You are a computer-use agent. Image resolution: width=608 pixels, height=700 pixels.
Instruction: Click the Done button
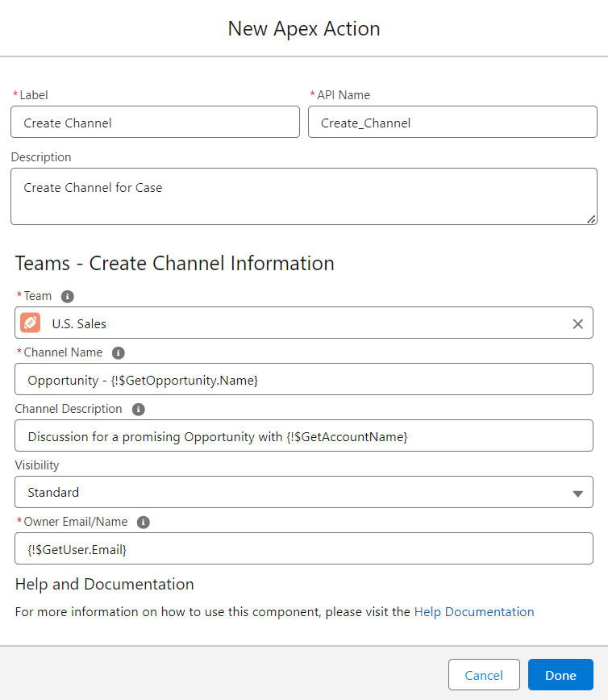tap(560, 674)
